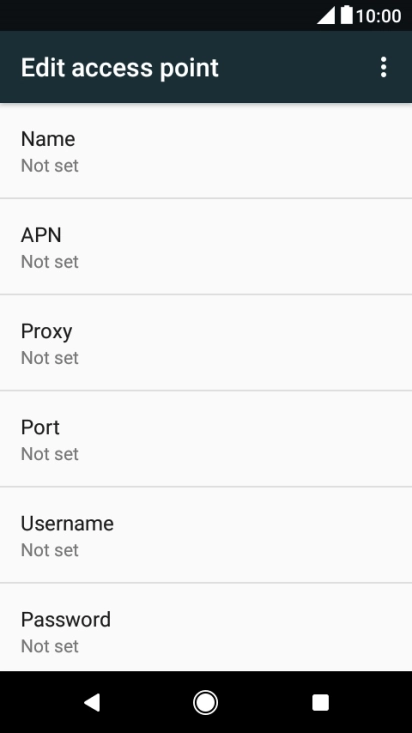Open the Password setting
The width and height of the screenshot is (412, 733).
pos(206,627)
